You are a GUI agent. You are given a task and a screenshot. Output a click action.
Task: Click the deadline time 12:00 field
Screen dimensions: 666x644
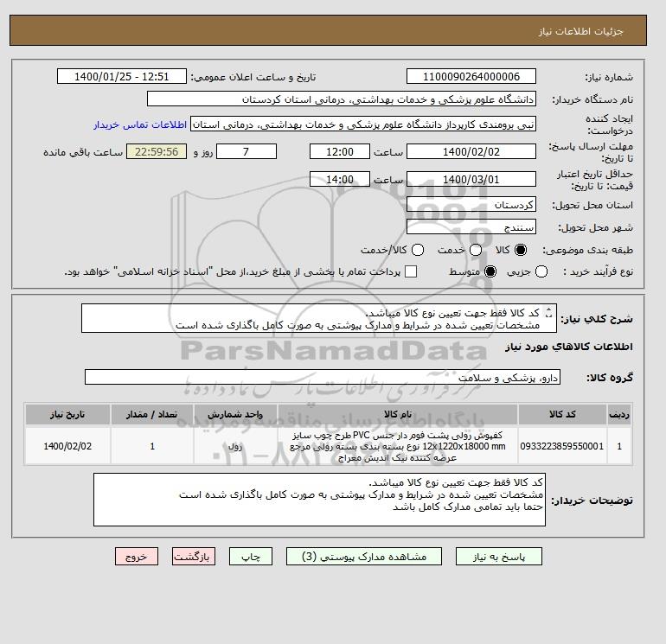click(x=340, y=151)
